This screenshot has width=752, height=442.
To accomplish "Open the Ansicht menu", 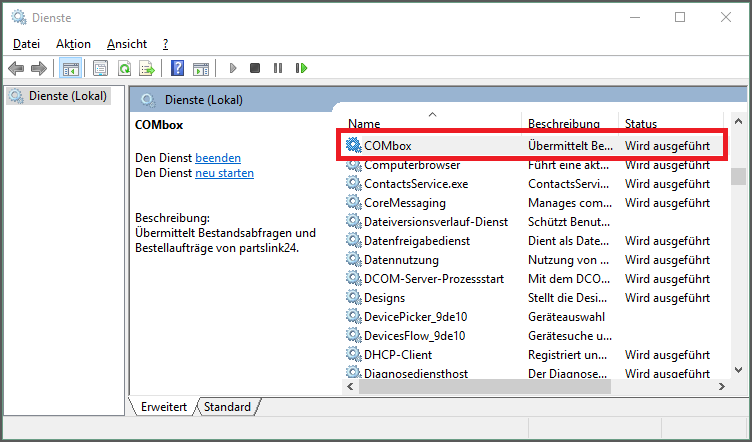I will coord(127,44).
